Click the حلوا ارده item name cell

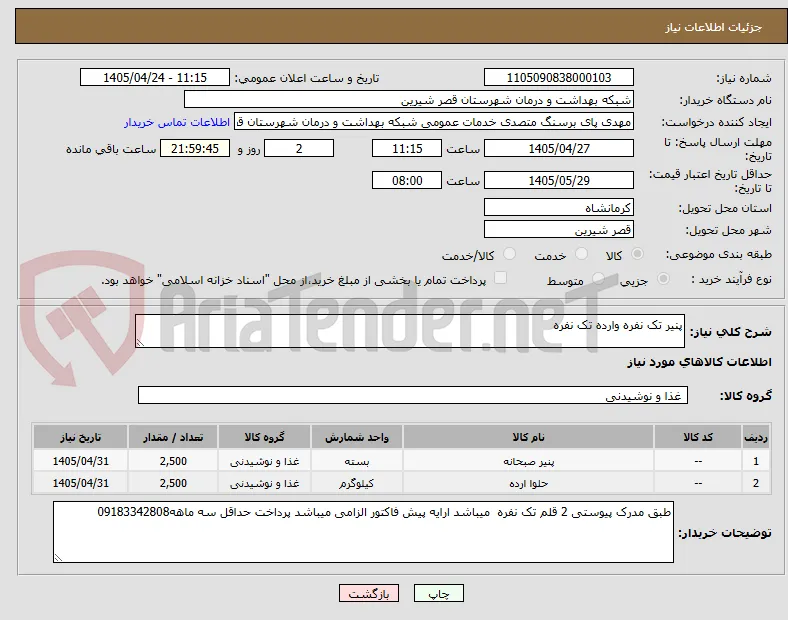click(x=528, y=483)
